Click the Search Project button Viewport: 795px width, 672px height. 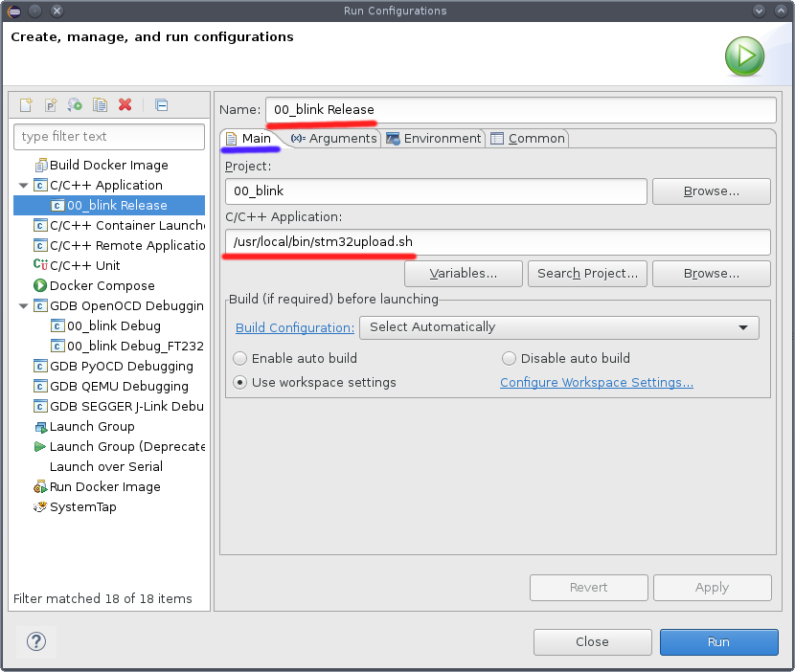[x=587, y=274]
